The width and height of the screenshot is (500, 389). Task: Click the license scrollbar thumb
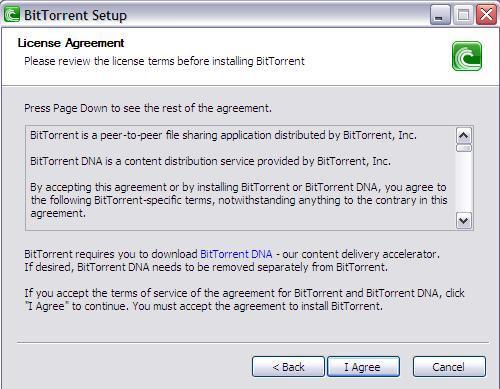pos(464,148)
